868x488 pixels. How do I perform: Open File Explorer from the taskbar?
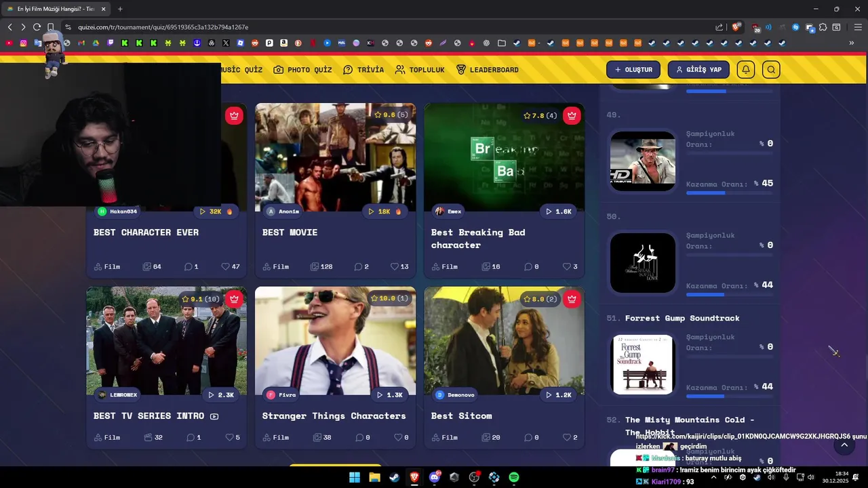tap(374, 477)
